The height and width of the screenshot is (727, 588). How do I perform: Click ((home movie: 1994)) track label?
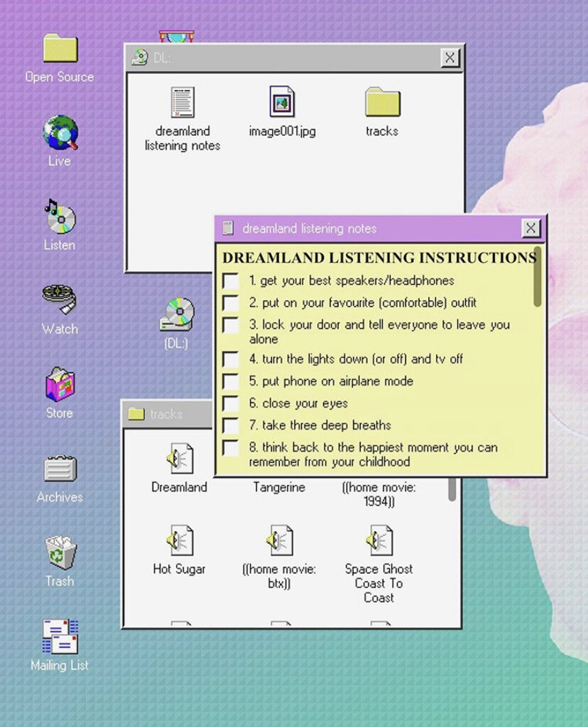tap(379, 494)
